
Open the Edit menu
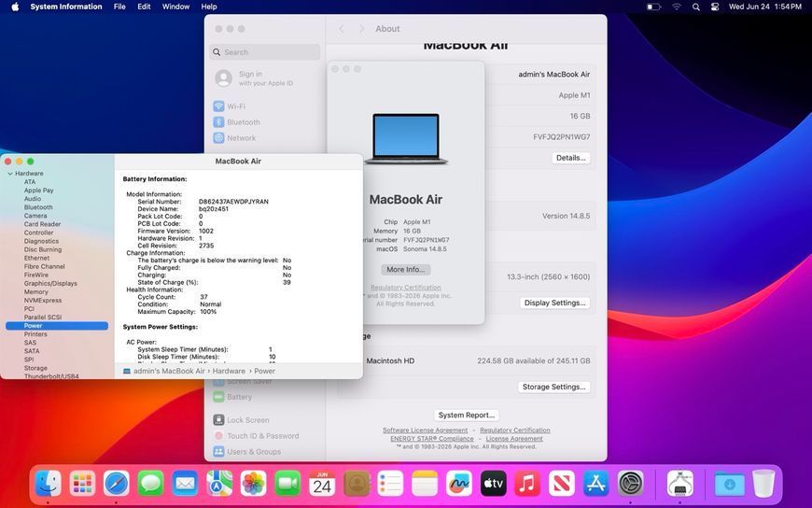(144, 7)
